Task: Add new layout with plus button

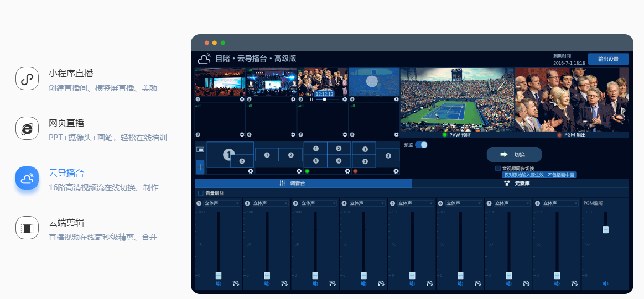Action: click(200, 167)
